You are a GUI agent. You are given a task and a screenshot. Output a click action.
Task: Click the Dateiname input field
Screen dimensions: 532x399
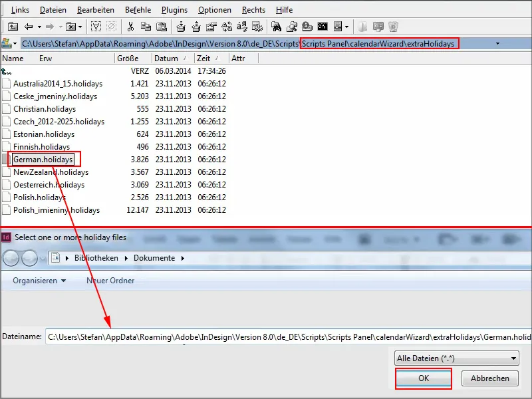tap(289, 337)
